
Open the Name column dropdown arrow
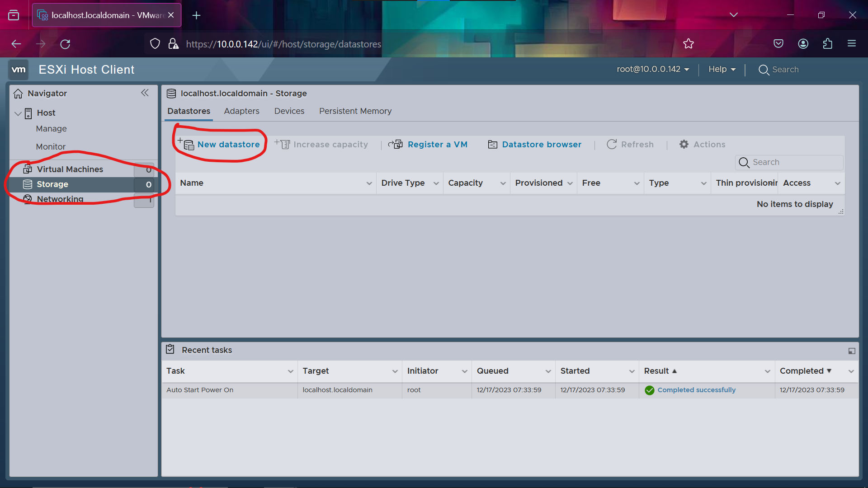[369, 183]
